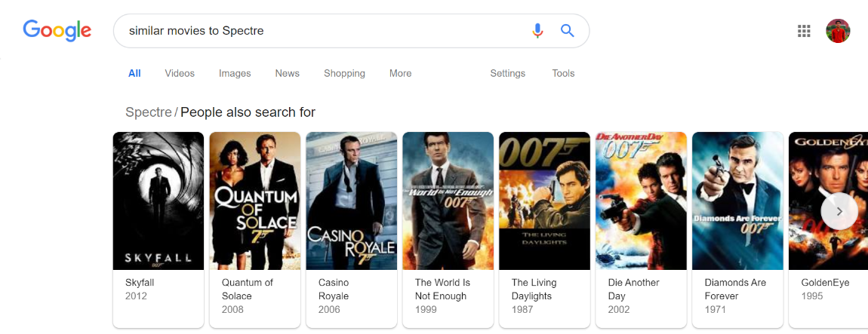Click The Living Daylights title text
Screen dimensions: 868x334
pyautogui.click(x=534, y=290)
